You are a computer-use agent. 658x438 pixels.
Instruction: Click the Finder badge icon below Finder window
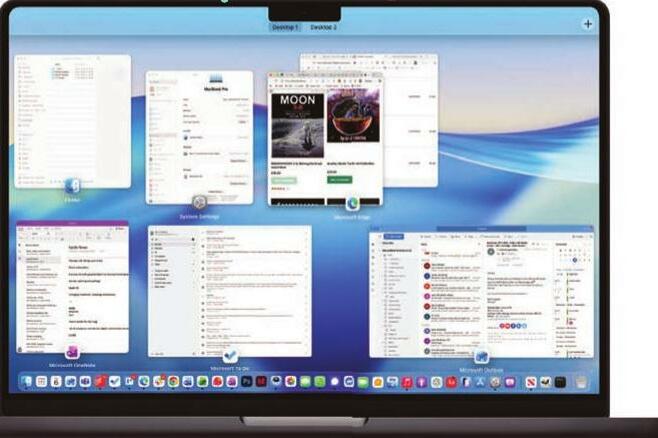72,186
